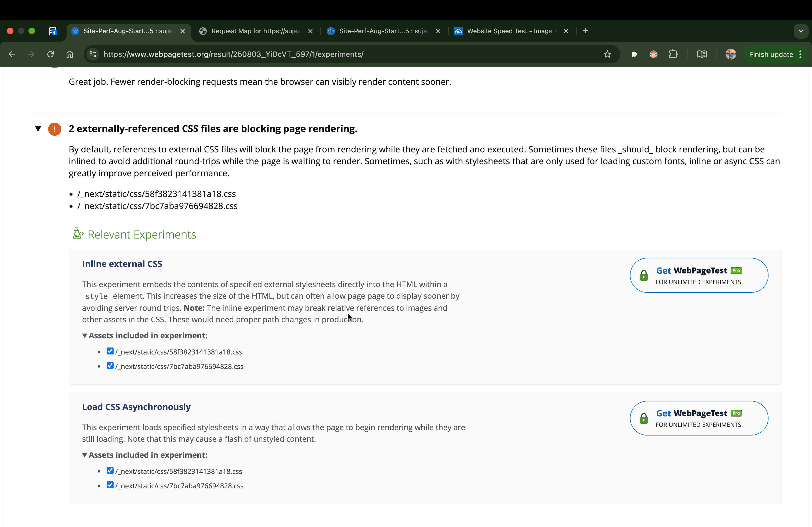Open the browser home page
The height and width of the screenshot is (527, 812).
coord(70,54)
